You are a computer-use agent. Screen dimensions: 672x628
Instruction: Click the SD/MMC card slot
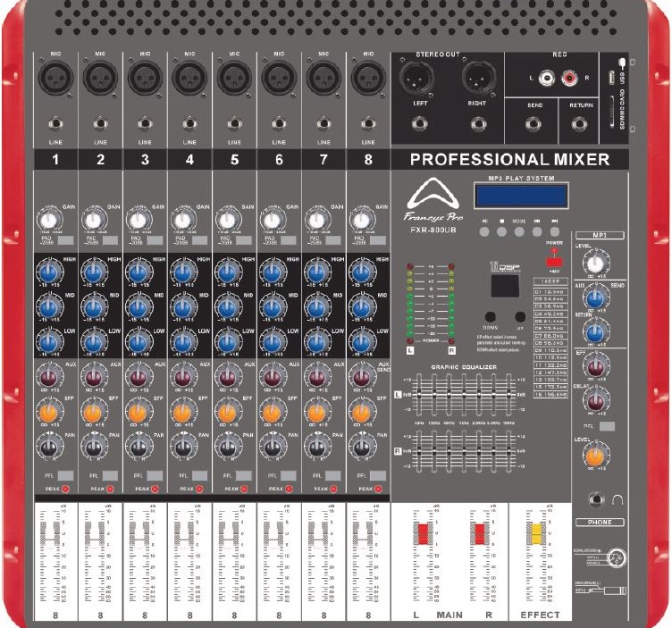pos(611,112)
